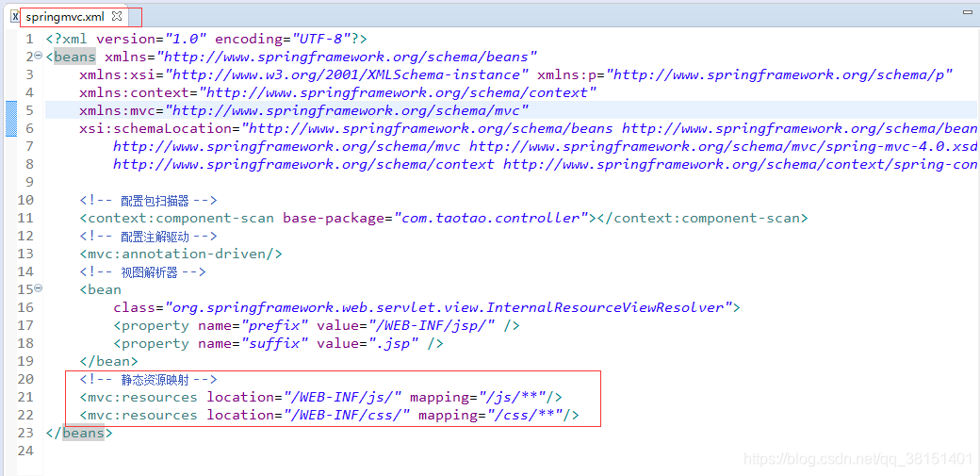Image resolution: width=980 pixels, height=476 pixels.
Task: Click the comment 静态资源映射
Action: tap(148, 380)
